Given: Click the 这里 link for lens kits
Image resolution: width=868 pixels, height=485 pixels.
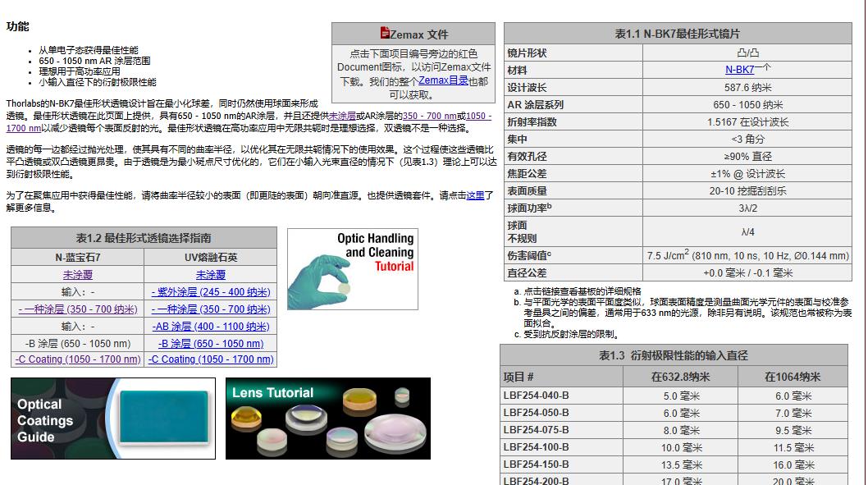Looking at the screenshot, I should 475,195.
